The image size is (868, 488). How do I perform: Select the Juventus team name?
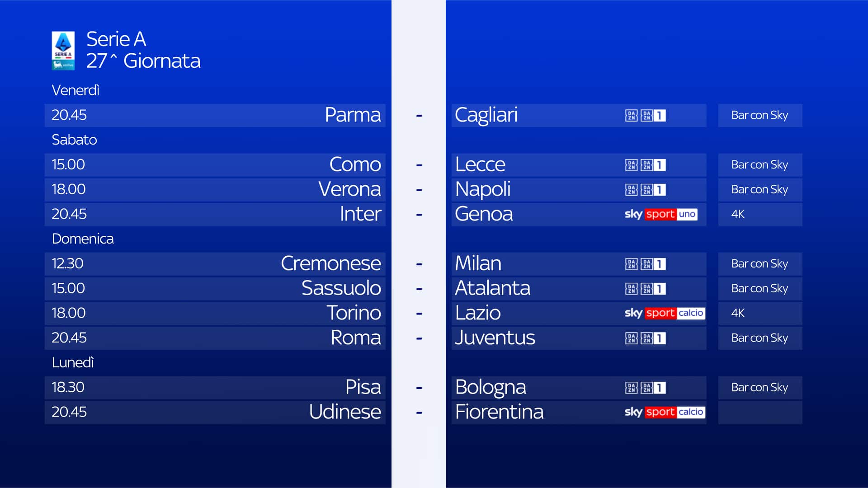(495, 338)
